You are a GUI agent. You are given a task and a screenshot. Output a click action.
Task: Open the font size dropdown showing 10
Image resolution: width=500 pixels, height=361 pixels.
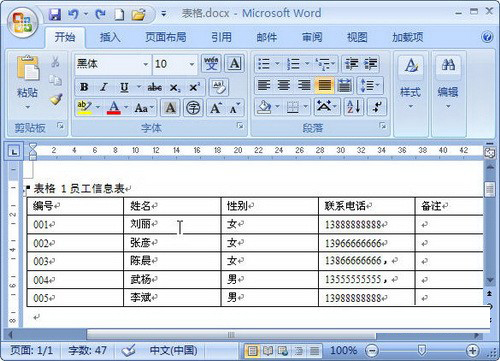(x=192, y=64)
